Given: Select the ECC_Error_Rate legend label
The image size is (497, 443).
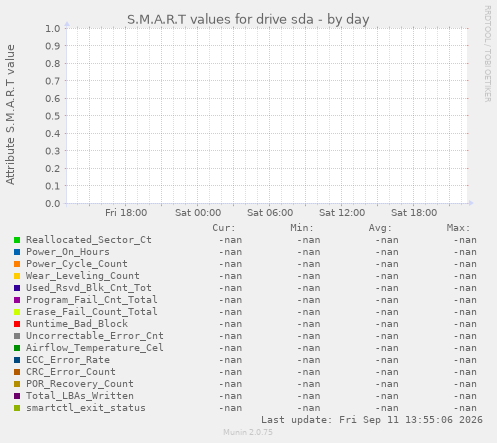Looking at the screenshot, I should 68,360.
